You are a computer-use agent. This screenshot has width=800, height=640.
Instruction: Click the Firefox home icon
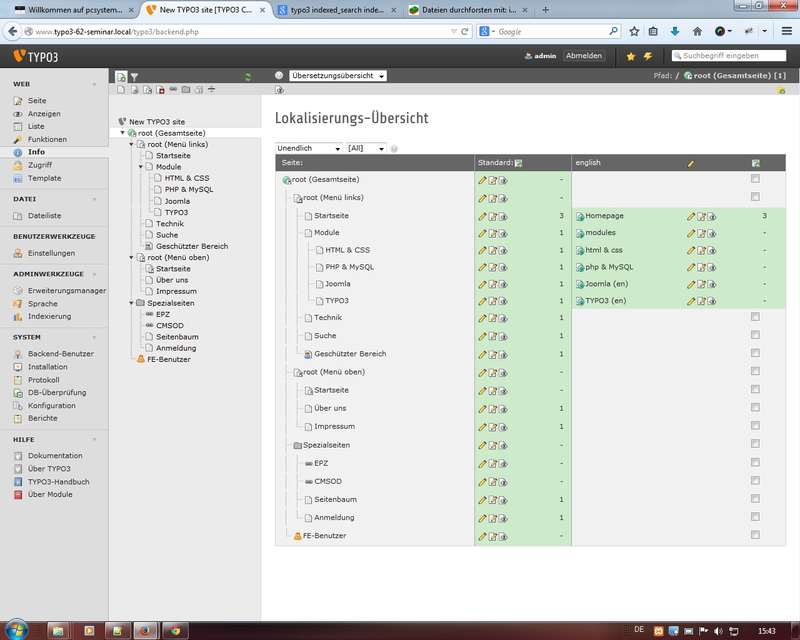click(x=696, y=31)
